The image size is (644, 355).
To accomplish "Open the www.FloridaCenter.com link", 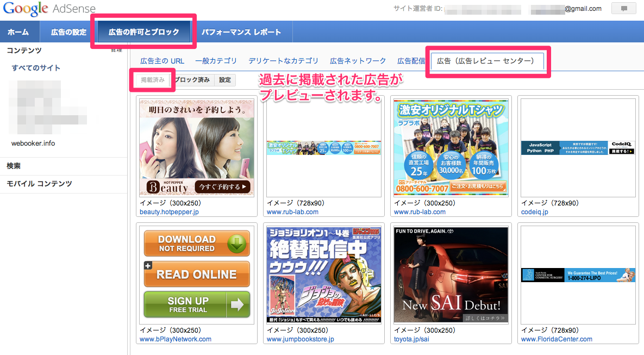I will tap(557, 339).
